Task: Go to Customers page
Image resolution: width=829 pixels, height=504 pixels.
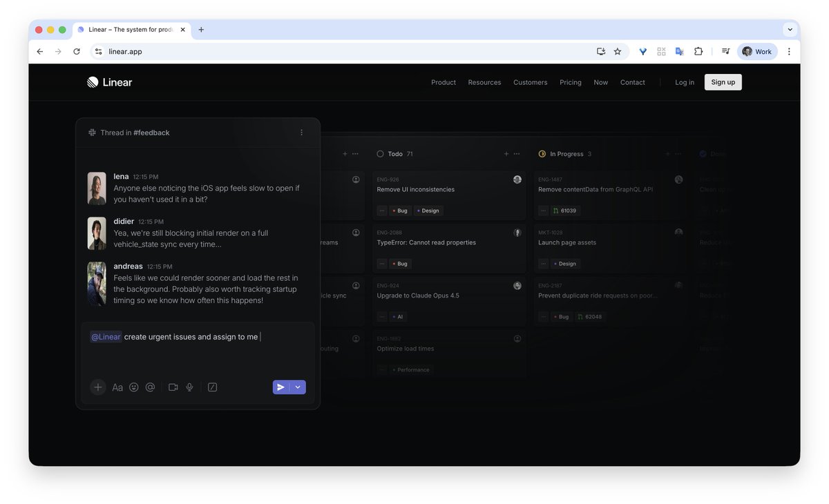Action: point(530,82)
